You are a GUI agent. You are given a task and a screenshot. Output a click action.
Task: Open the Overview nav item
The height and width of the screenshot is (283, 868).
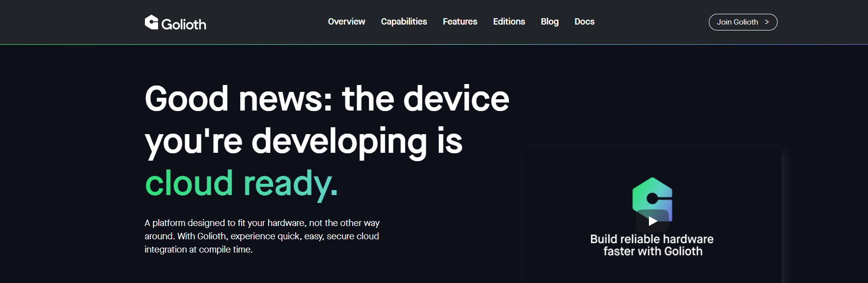(346, 22)
